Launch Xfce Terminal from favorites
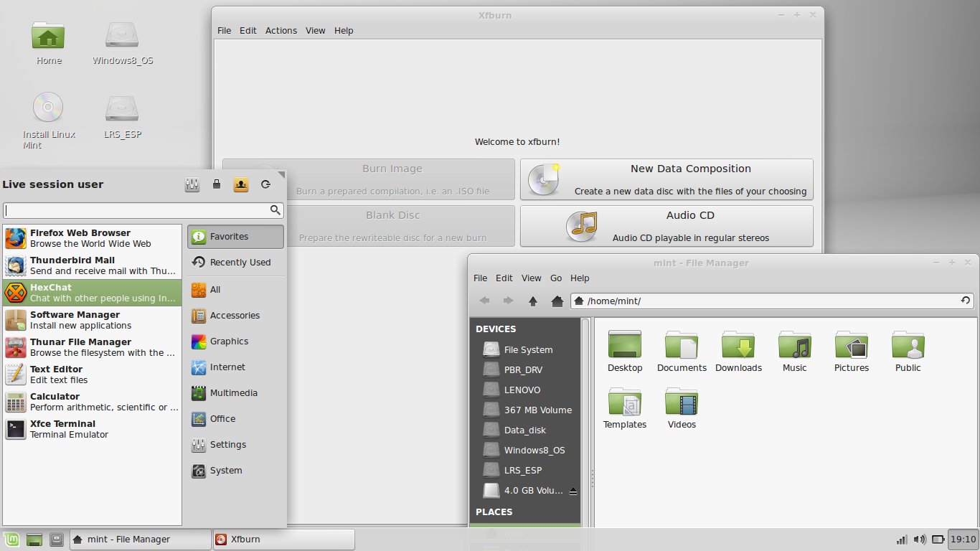 pos(92,429)
